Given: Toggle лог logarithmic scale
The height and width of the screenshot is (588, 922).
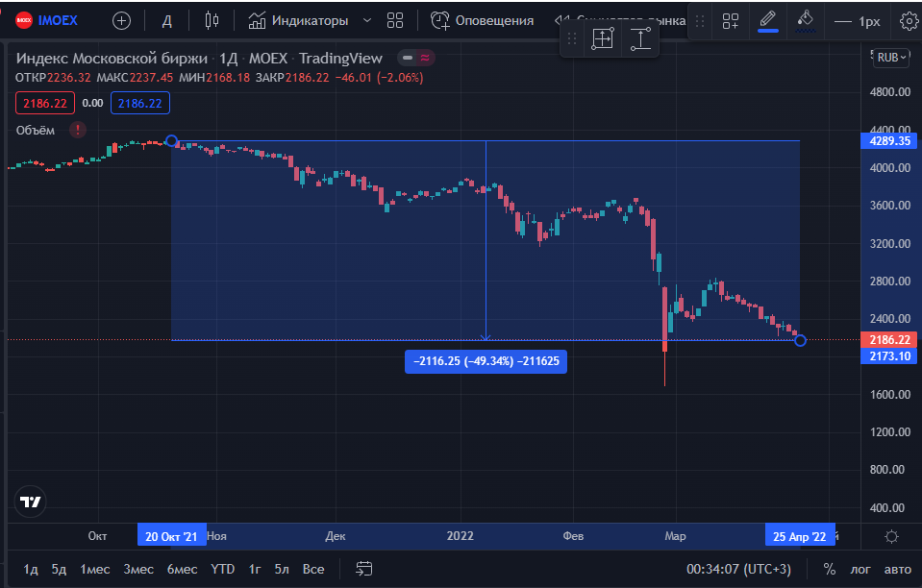Looking at the screenshot, I should (860, 569).
